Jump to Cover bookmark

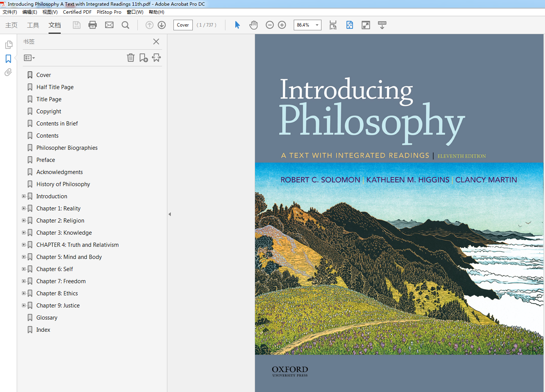44,75
